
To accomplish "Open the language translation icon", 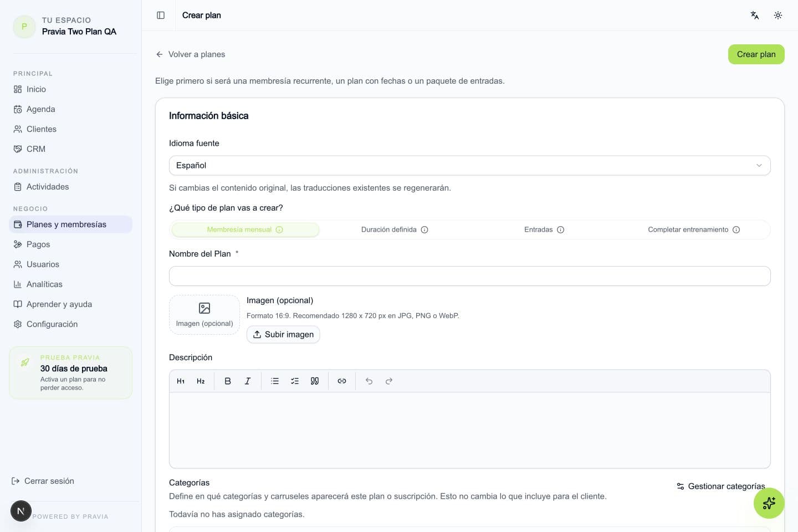I will (754, 16).
